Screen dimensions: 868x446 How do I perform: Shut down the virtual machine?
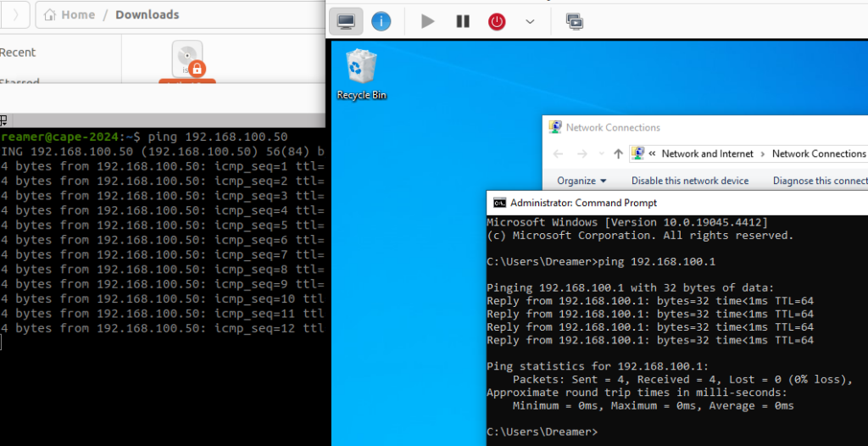[497, 21]
